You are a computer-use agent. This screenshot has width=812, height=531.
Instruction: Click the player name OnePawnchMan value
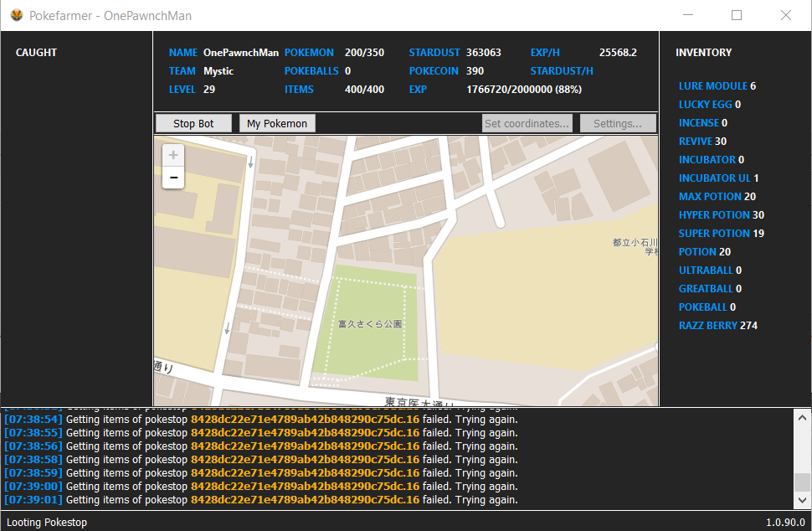coord(241,52)
